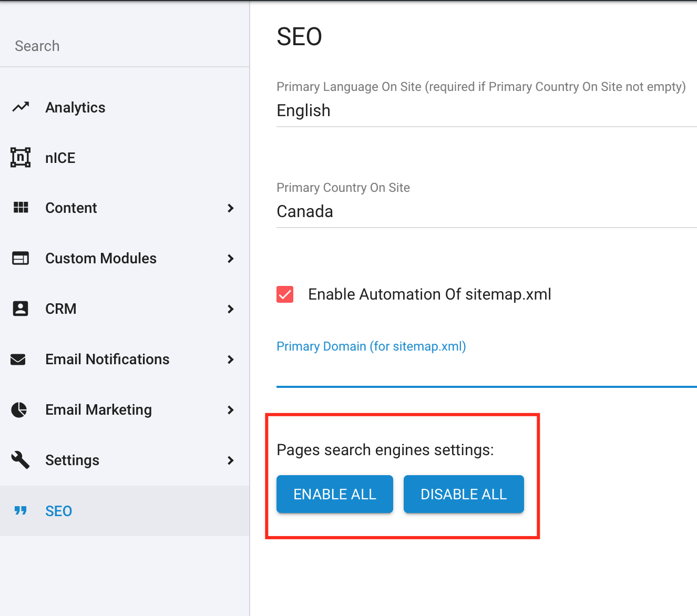Expand the Content submenu arrow
697x616 pixels.
pos(230,208)
